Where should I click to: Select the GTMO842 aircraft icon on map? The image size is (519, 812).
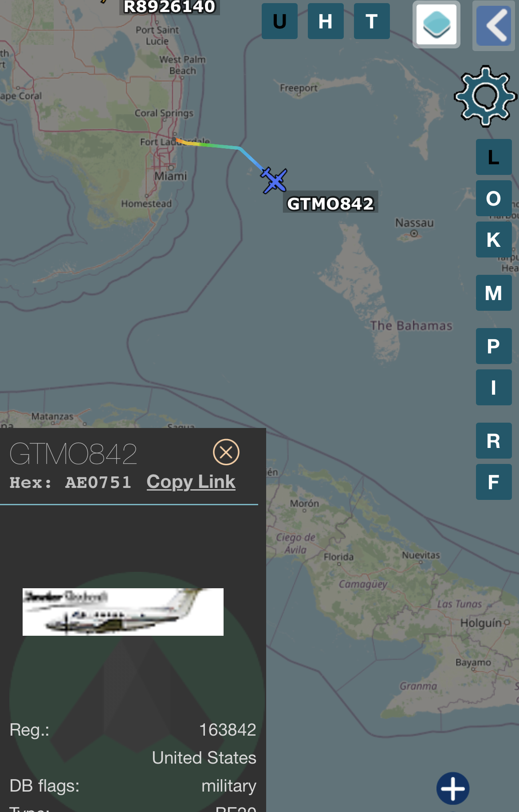coord(274,180)
